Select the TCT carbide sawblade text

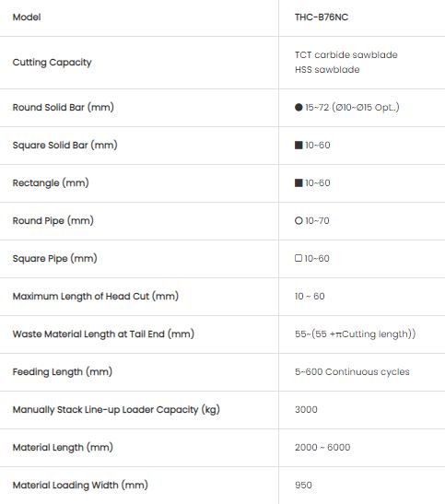[346, 55]
